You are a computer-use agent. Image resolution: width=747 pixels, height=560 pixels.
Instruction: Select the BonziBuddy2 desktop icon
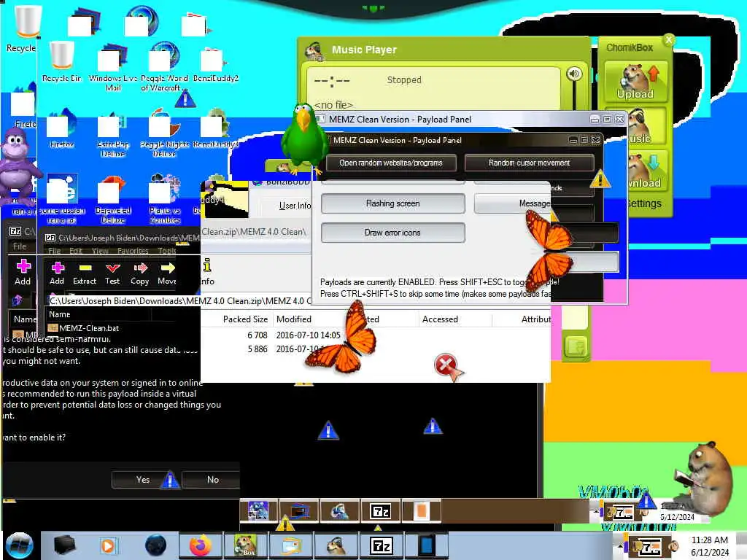click(x=215, y=65)
